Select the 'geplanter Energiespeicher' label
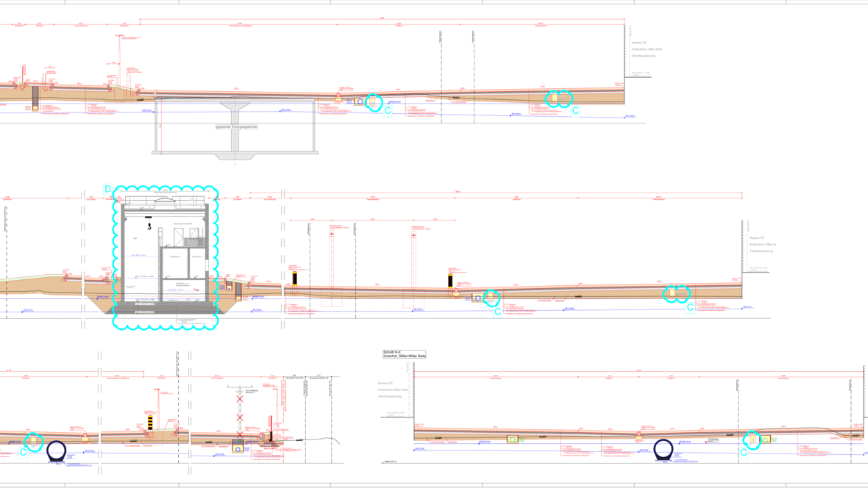 (237, 126)
